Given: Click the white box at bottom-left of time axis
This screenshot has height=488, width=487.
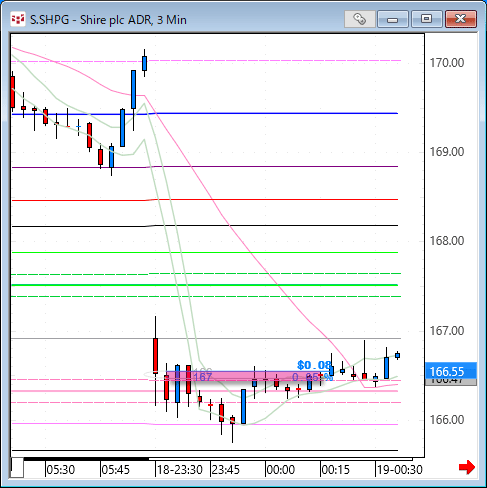Looking at the screenshot, I should (x=17, y=468).
